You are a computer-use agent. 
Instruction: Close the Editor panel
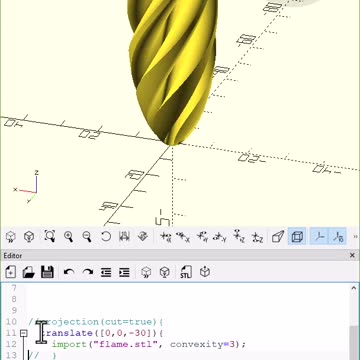tap(352, 256)
